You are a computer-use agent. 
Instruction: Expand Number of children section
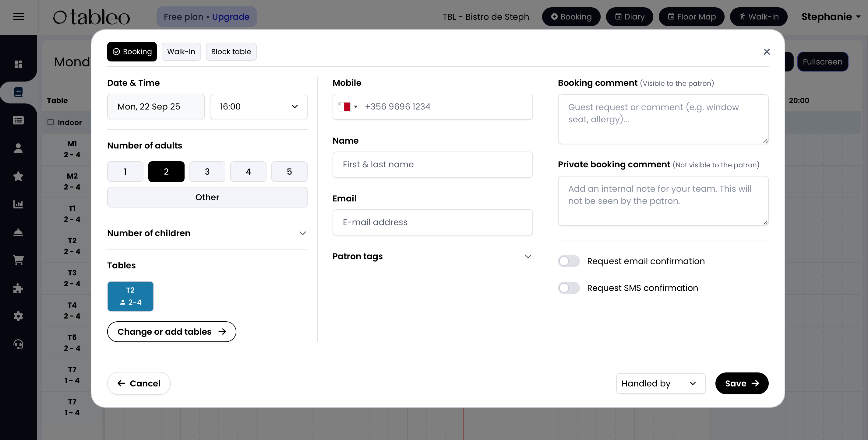(207, 233)
